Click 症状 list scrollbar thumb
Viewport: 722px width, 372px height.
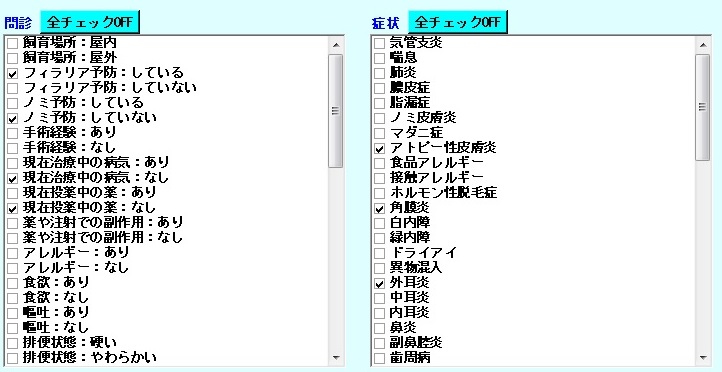tap(703, 107)
